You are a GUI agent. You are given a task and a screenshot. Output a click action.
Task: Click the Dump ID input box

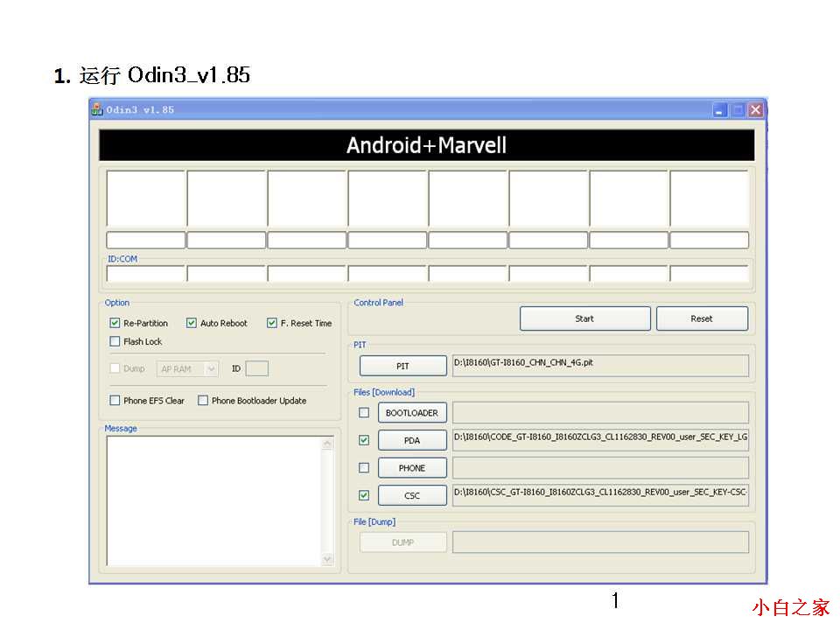tap(256, 368)
